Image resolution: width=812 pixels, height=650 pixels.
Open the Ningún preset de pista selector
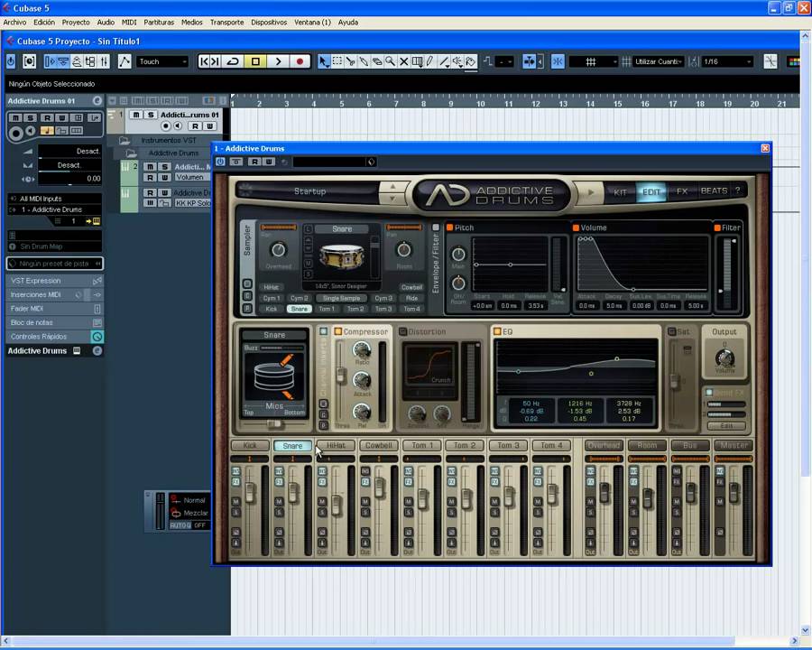tap(55, 264)
